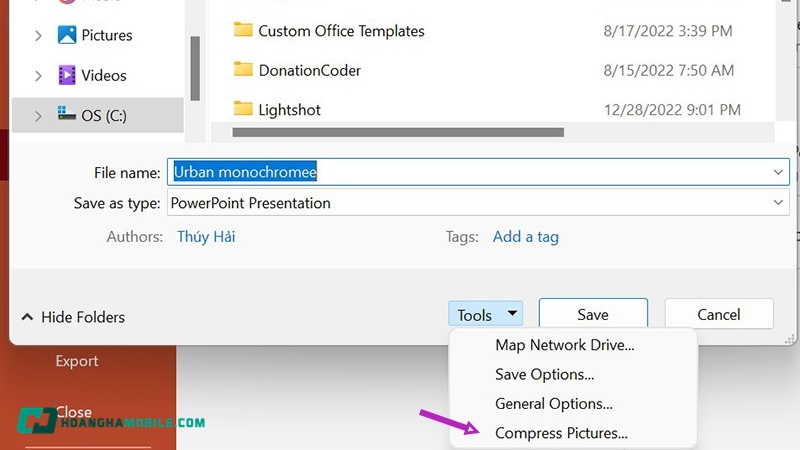Click the horizontal scrollbar under the file list
Viewport: 800px width, 450px height.
[398, 132]
